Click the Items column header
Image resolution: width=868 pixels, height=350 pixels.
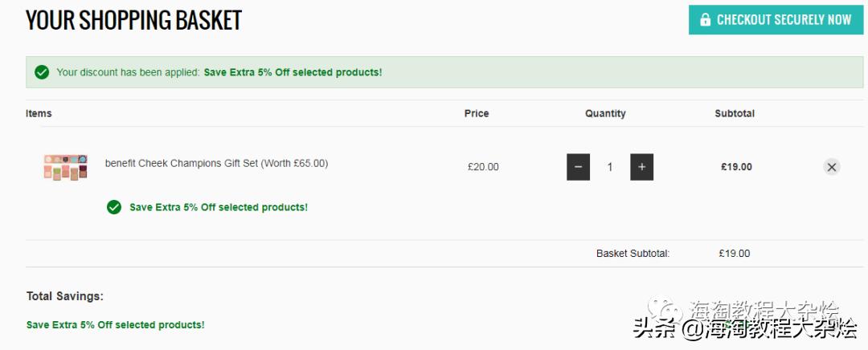39,113
